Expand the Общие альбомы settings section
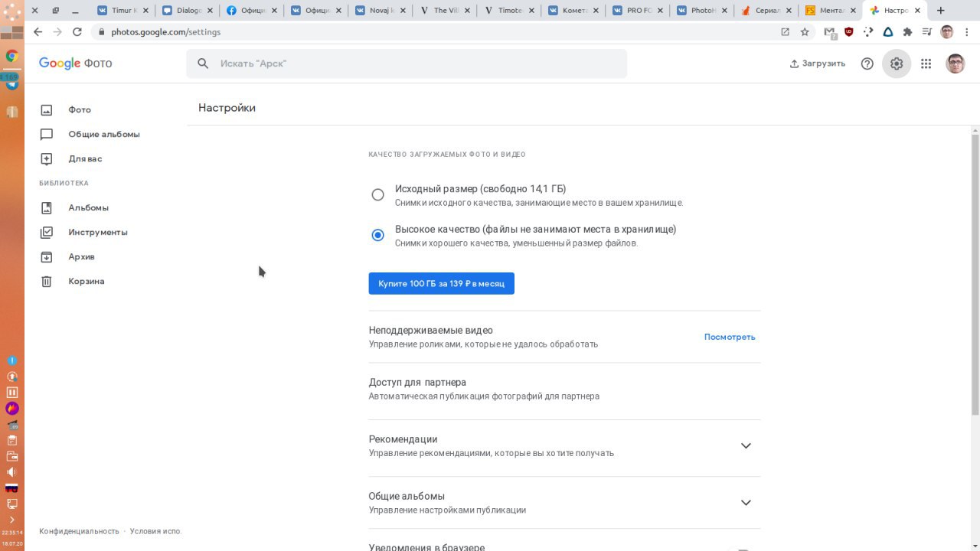The image size is (980, 551). pos(746,503)
